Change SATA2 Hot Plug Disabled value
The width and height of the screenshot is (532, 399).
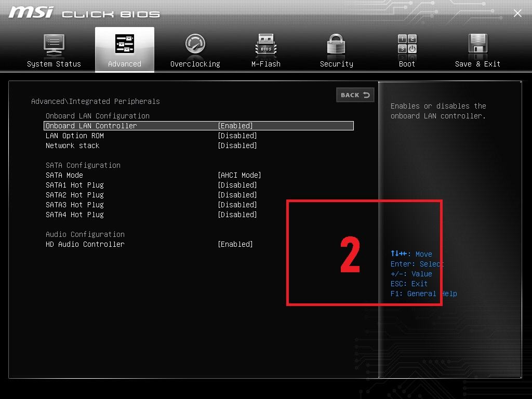[237, 195]
